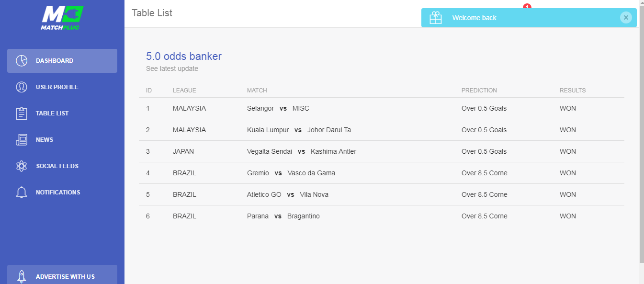Click the Advertise rocket icon

click(22, 276)
